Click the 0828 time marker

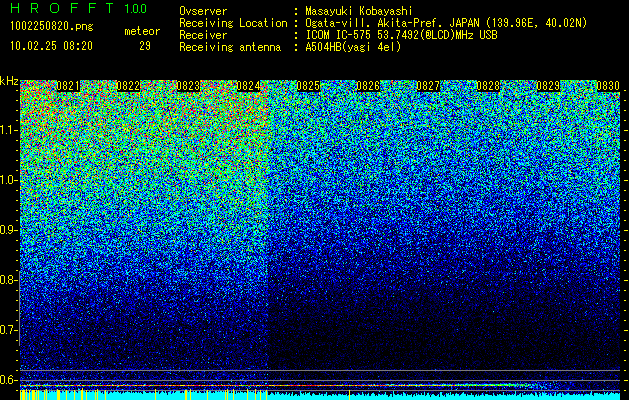(488, 86)
